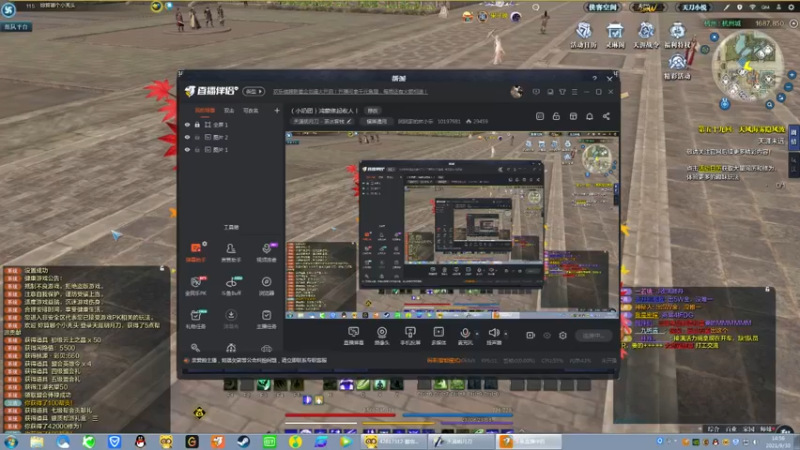This screenshot has height=450, width=800.
Task: Toggle preview eye icon beside settings
Action: click(x=547, y=335)
